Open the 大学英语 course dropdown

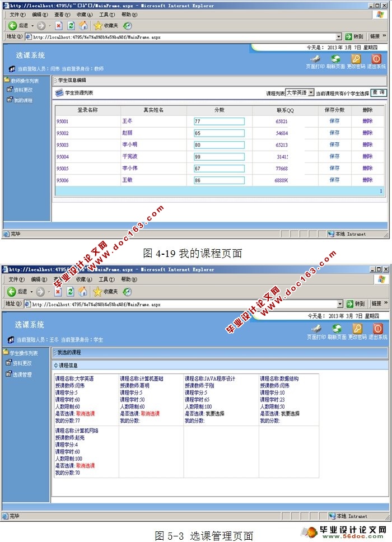coord(311,92)
